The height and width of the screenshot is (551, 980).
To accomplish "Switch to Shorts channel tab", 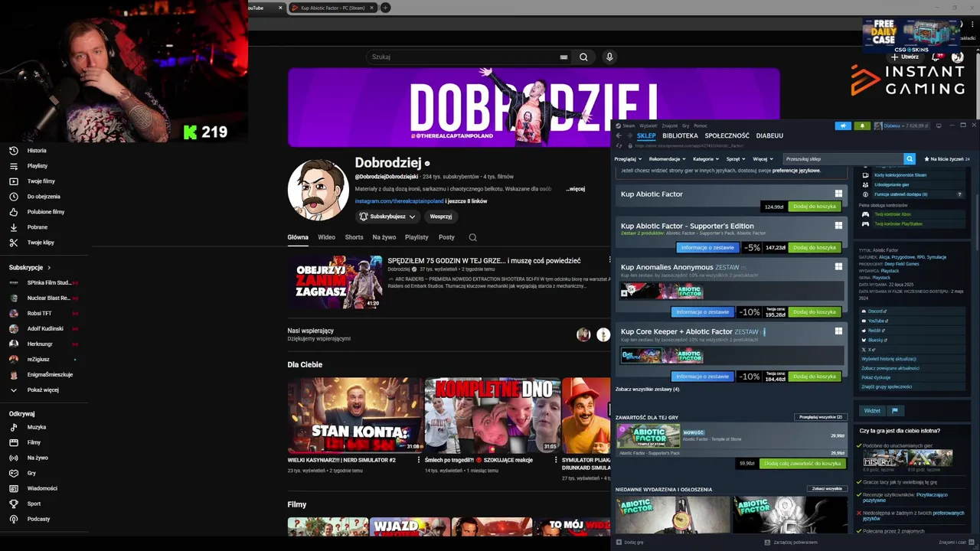I will [x=354, y=237].
